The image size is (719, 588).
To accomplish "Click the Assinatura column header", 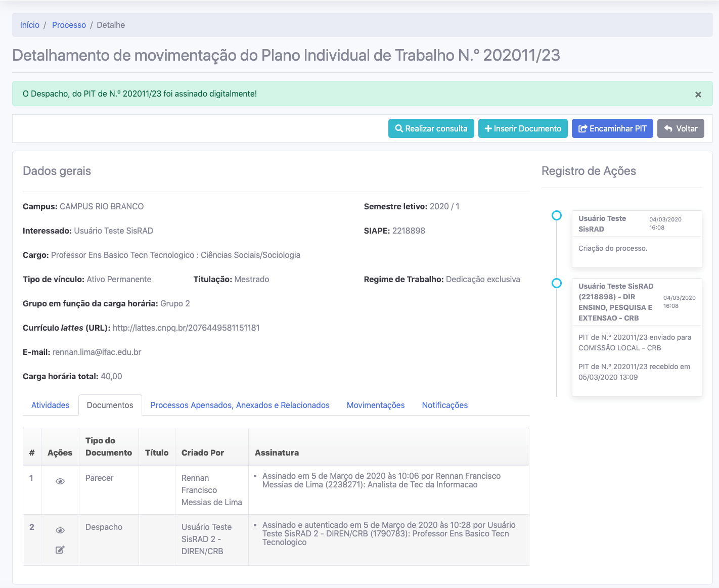I will tap(277, 453).
